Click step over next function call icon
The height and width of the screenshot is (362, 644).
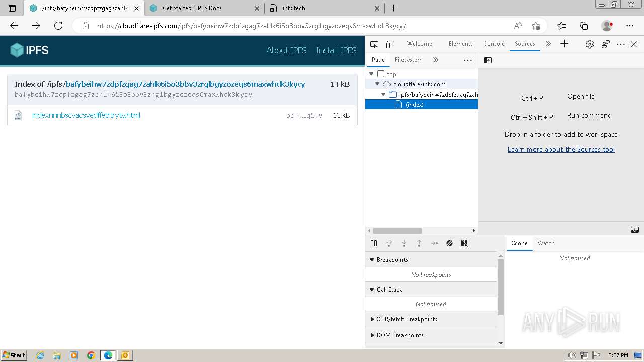coord(389,243)
